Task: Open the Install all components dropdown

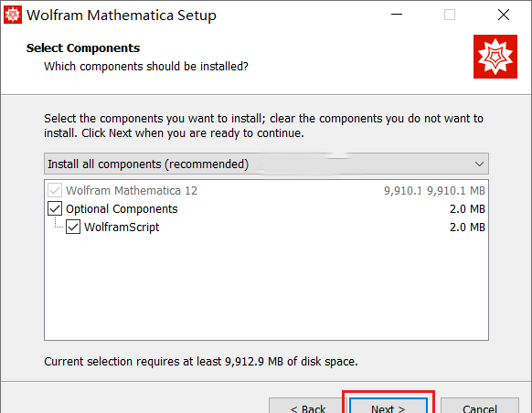Action: tap(266, 164)
